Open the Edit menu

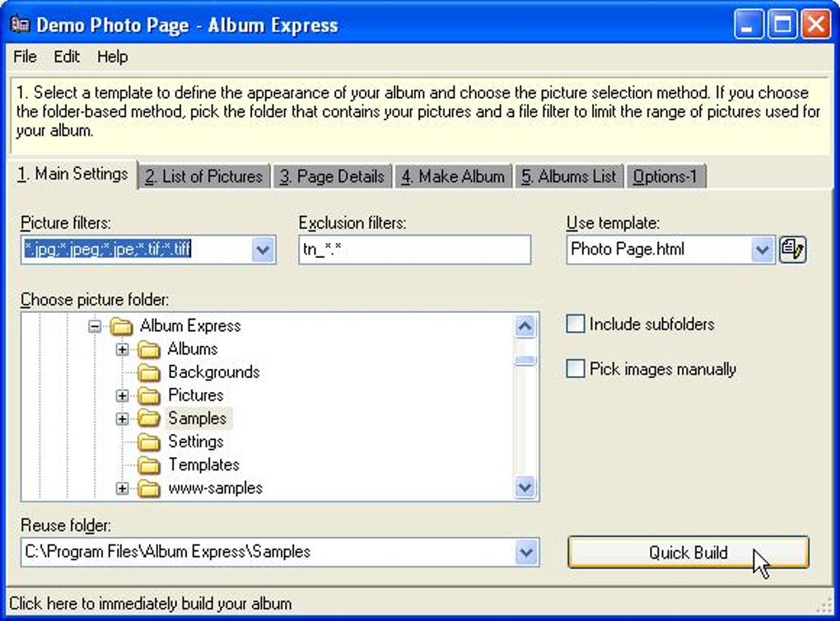click(67, 56)
